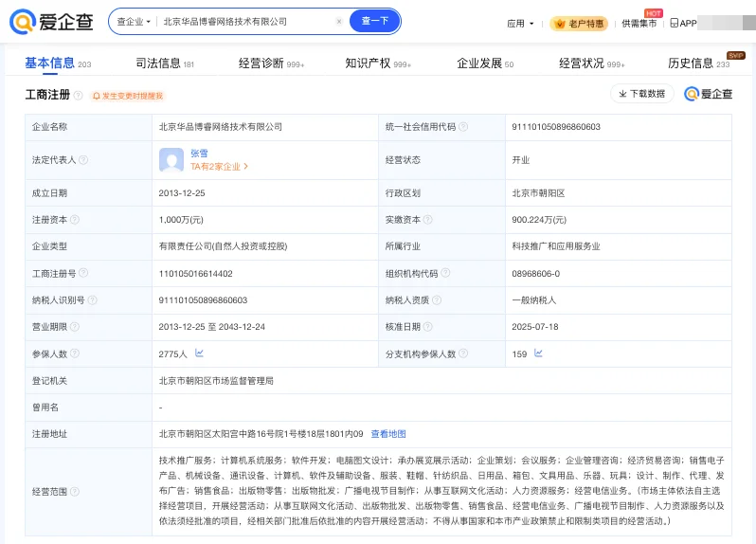The image size is (756, 544).
Task: Click help icon next to 分支机构参保人数
Action: click(463, 354)
